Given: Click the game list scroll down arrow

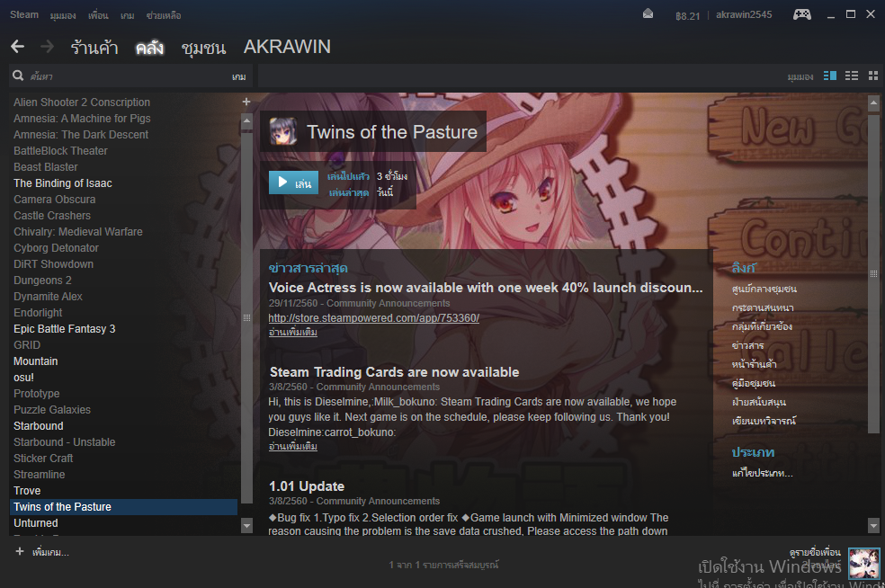Looking at the screenshot, I should click(x=246, y=525).
